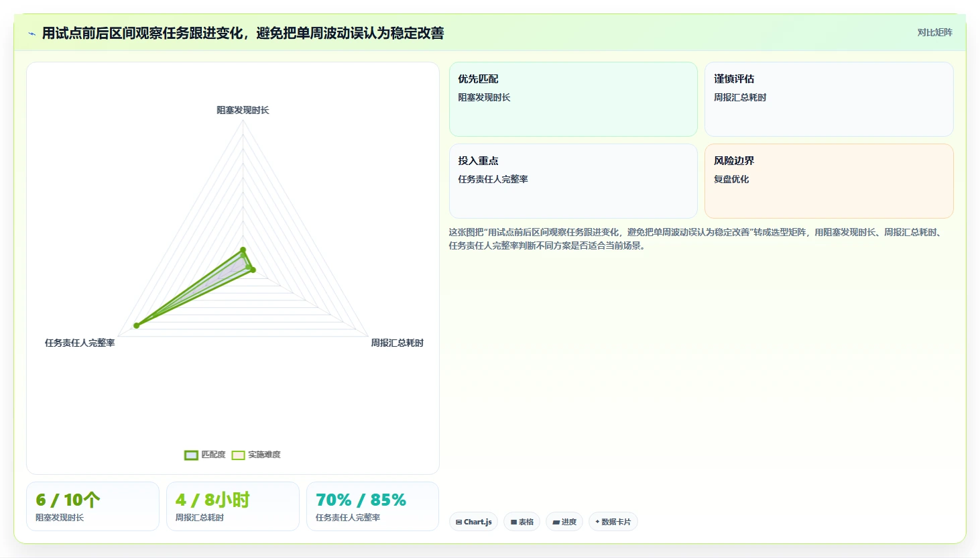Click 周报汇总耗时 caption under 4 / 8小时
The height and width of the screenshot is (558, 980).
(x=200, y=518)
